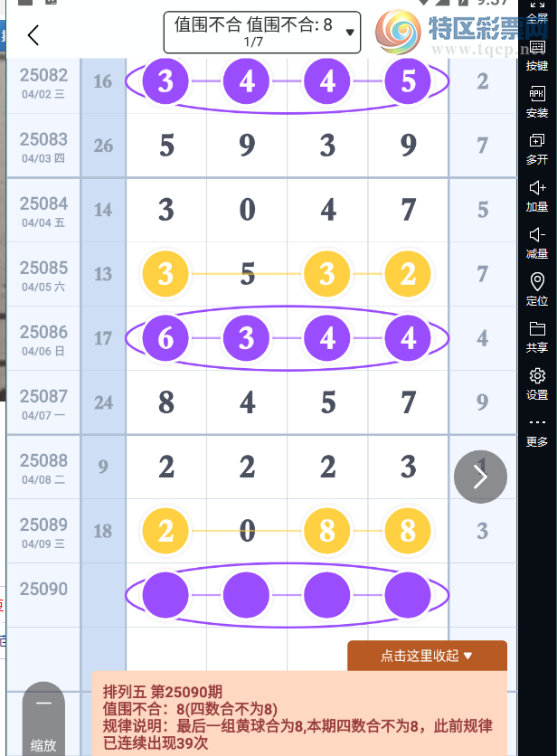
Task: Select the issue 25086 row label
Action: [43, 338]
